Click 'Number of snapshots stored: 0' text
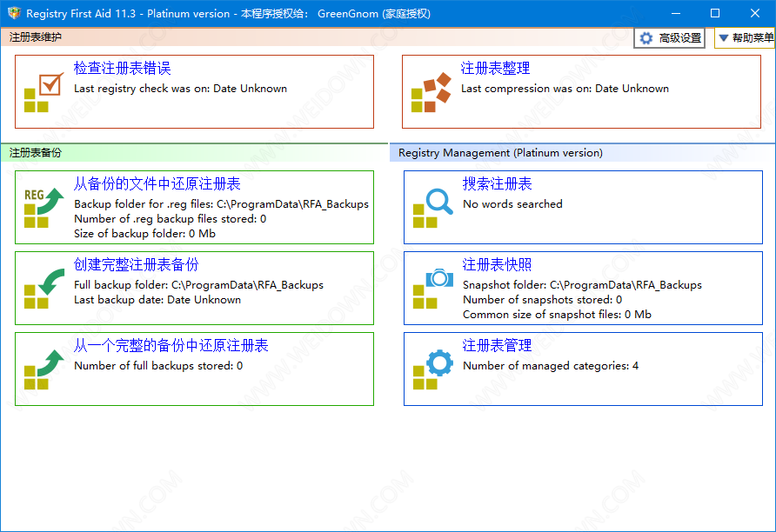Image resolution: width=776 pixels, height=532 pixels. 542,300
